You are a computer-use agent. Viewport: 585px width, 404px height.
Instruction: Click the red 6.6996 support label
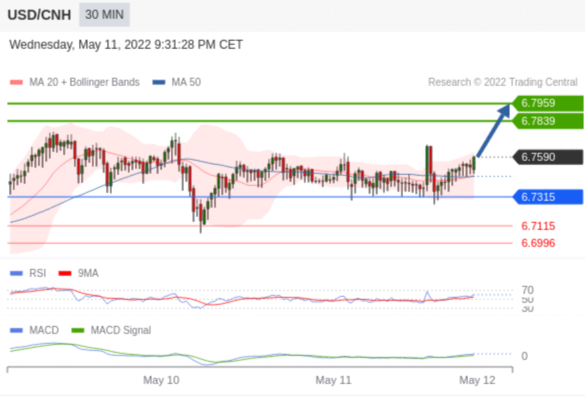click(538, 243)
